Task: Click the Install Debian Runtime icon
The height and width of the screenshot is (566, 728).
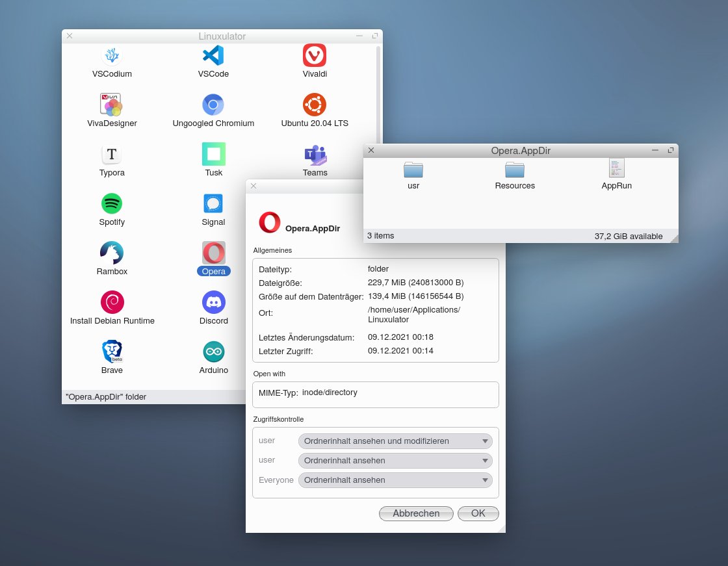Action: click(111, 302)
